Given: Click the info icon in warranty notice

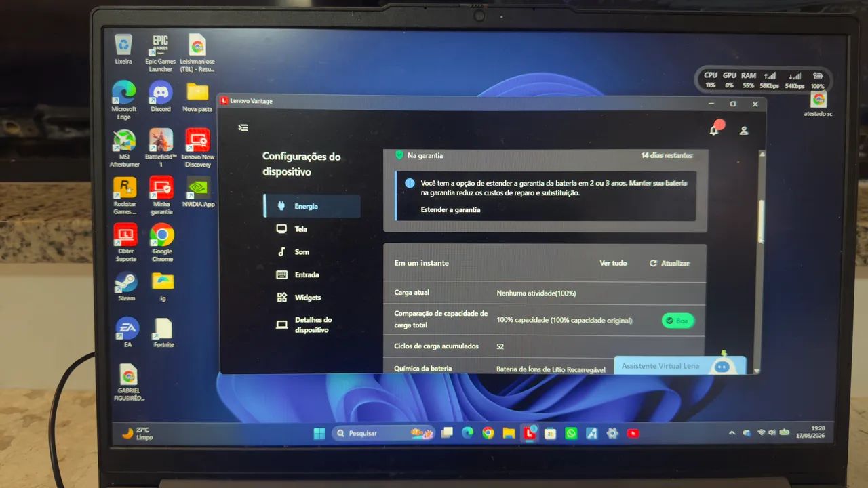Looking at the screenshot, I should click(410, 183).
